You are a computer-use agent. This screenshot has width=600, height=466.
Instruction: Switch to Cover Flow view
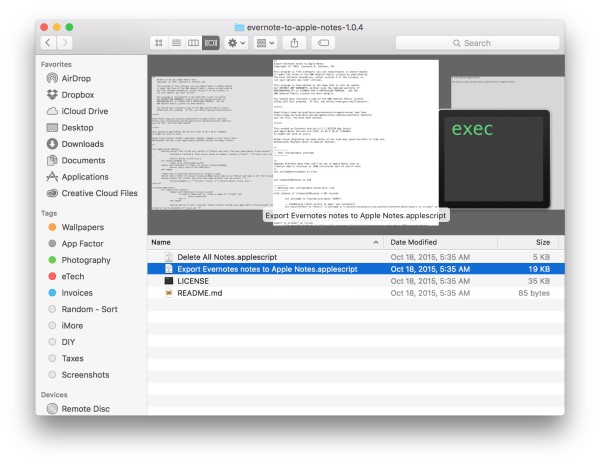tap(211, 43)
